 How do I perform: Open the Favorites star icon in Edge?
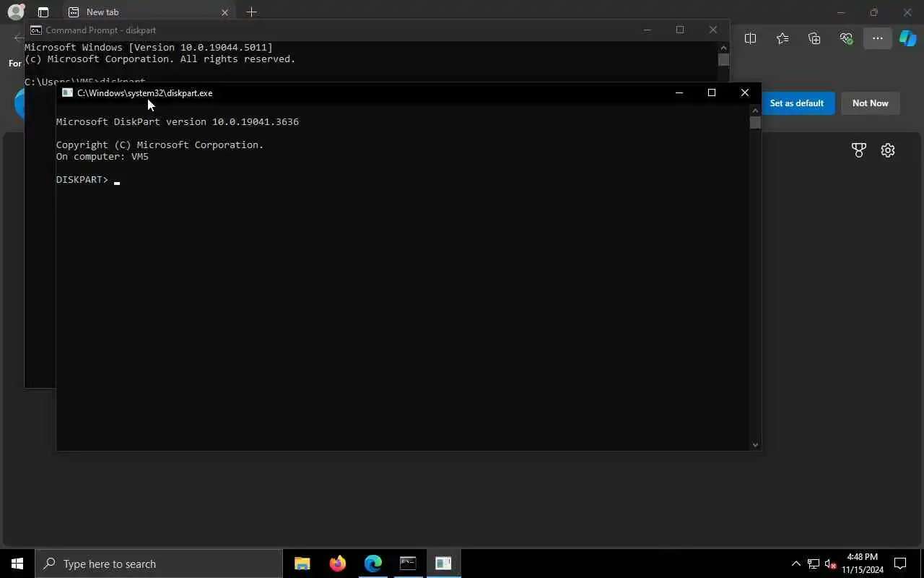point(783,38)
